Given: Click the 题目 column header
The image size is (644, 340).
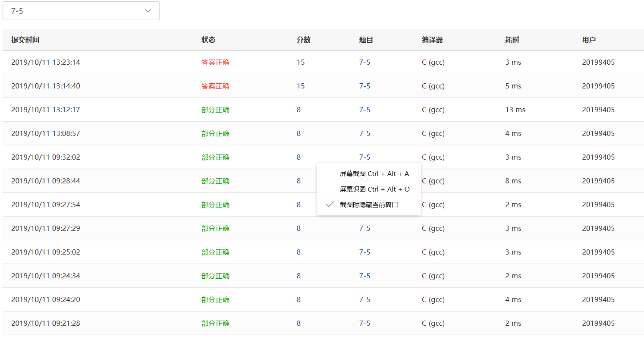Looking at the screenshot, I should point(366,40).
